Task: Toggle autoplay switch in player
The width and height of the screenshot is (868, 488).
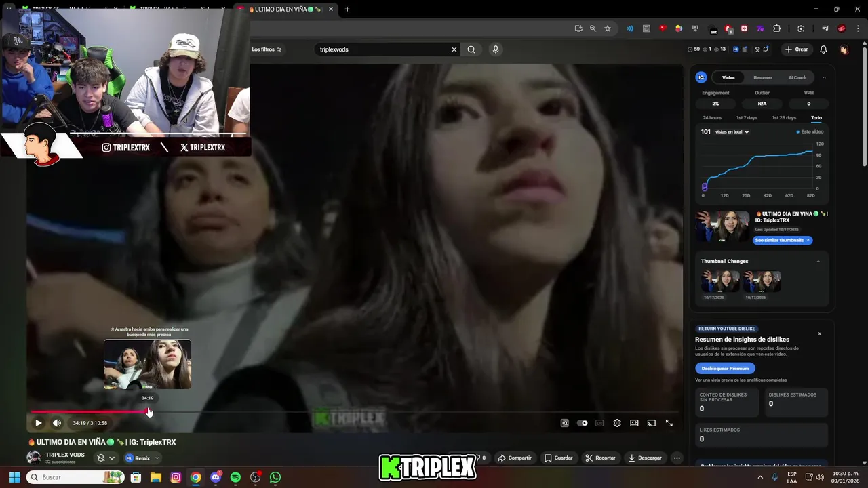Action: [x=583, y=423]
